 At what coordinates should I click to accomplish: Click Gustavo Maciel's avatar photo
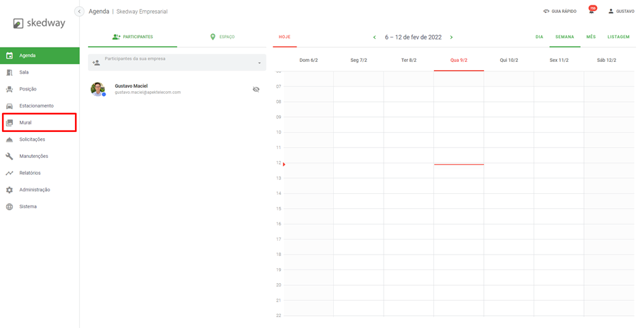click(x=98, y=89)
